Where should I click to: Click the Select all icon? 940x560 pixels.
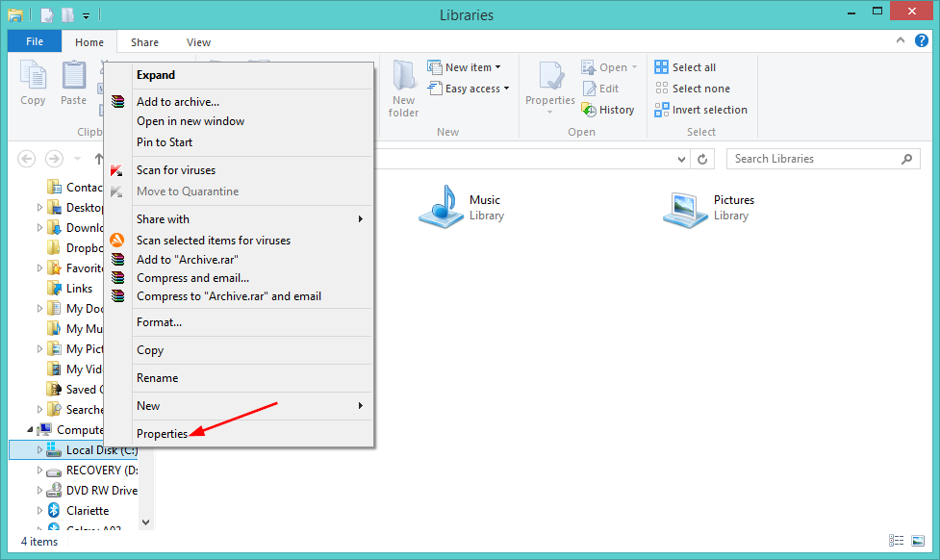point(661,67)
